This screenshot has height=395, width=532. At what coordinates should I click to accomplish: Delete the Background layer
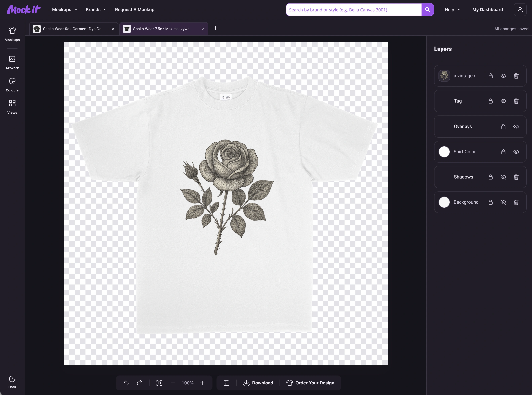tap(516, 202)
